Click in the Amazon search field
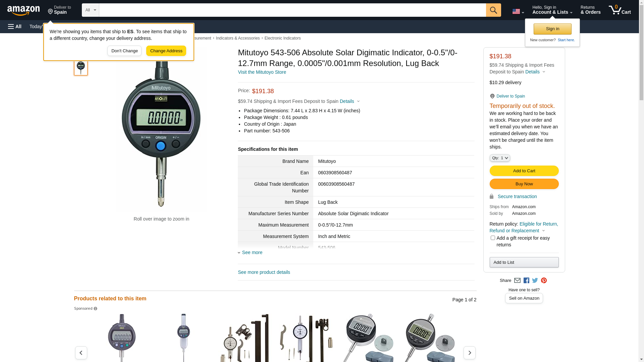This screenshot has height=362, width=644. click(x=292, y=10)
